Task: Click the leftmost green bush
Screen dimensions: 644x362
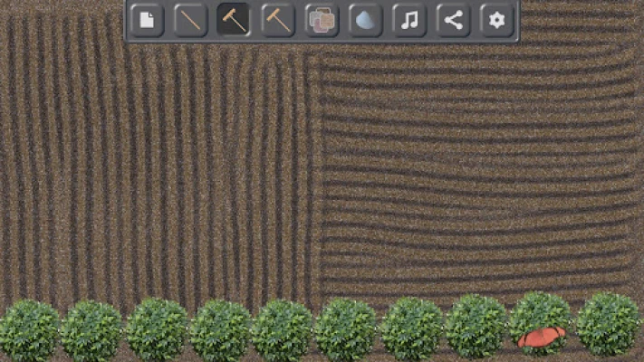Action: click(29, 329)
